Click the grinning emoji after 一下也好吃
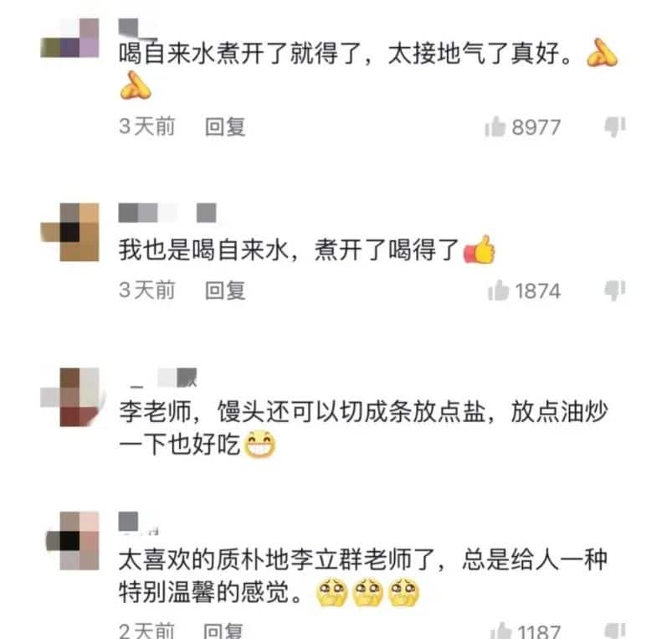 [259, 445]
